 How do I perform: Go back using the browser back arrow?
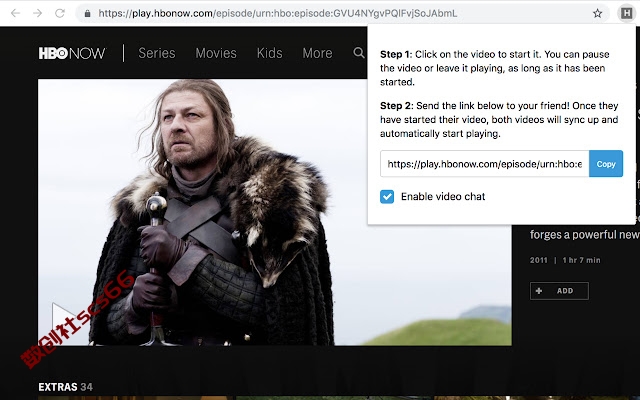tap(16, 13)
